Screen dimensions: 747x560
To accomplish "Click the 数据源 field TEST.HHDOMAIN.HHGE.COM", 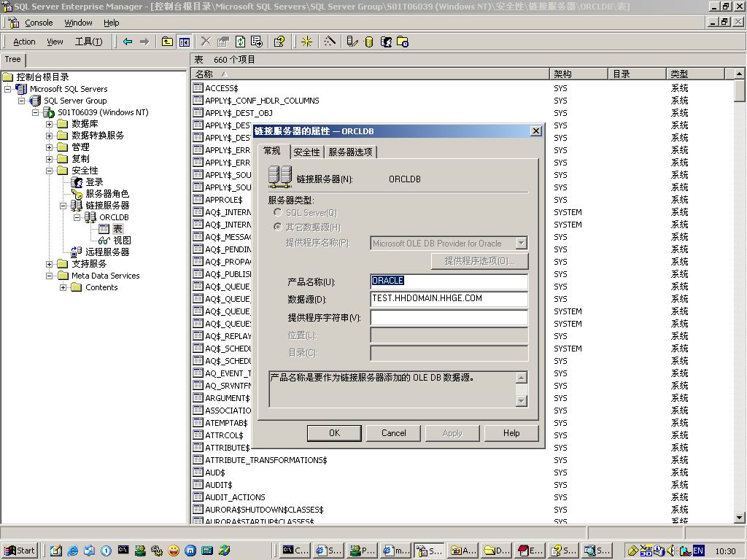I will click(449, 298).
